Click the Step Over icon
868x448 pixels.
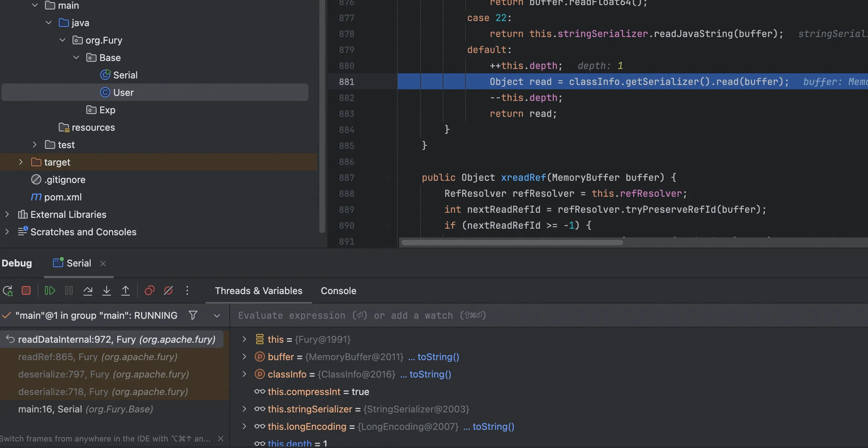[x=88, y=291]
